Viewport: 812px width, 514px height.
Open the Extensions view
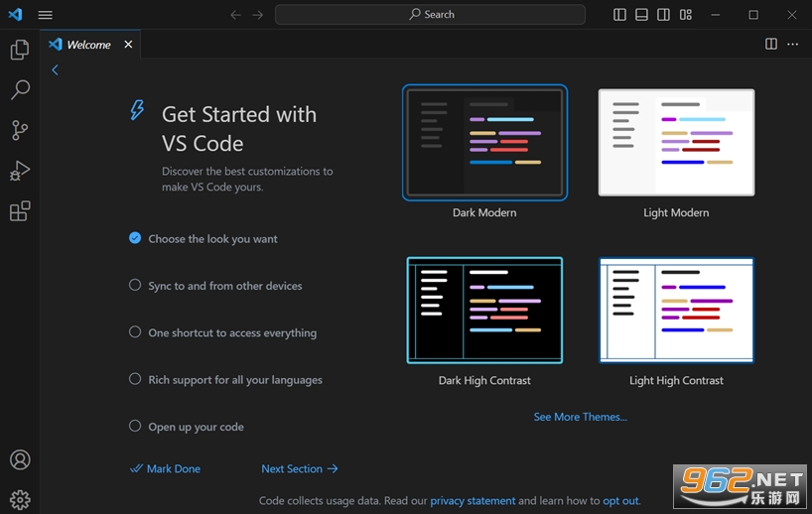pyautogui.click(x=20, y=210)
